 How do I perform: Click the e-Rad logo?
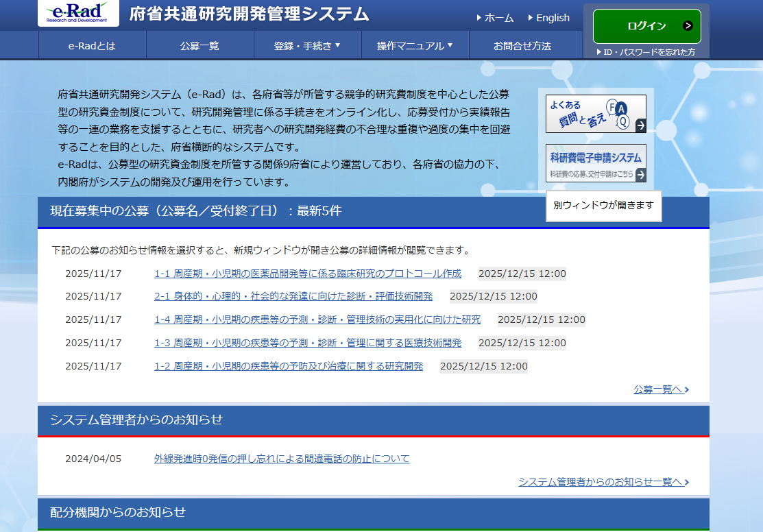point(78,14)
